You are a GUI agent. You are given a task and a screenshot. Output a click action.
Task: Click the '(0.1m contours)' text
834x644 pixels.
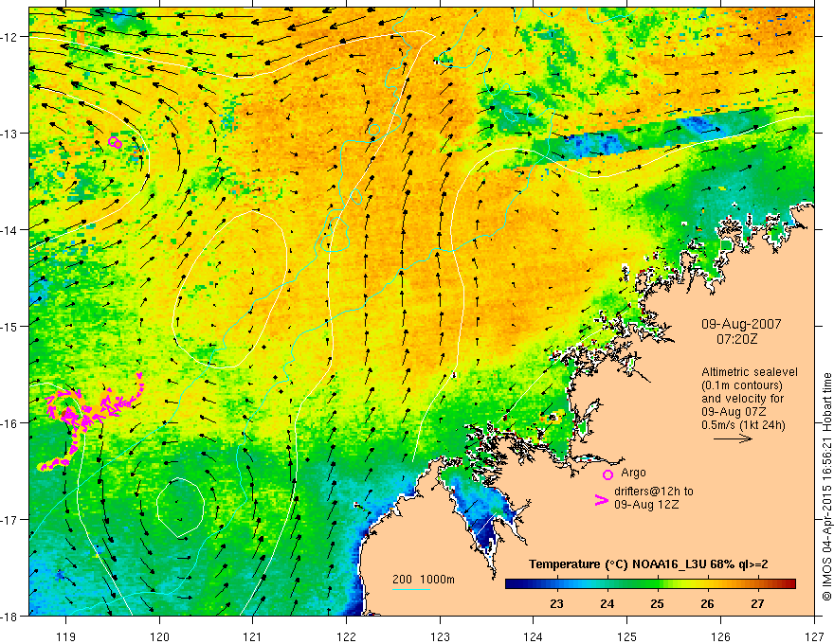pos(742,385)
